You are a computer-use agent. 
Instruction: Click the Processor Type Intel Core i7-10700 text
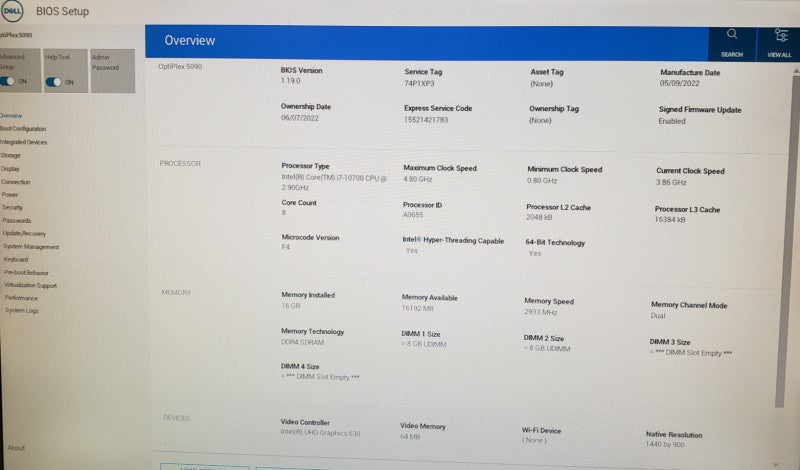334,182
